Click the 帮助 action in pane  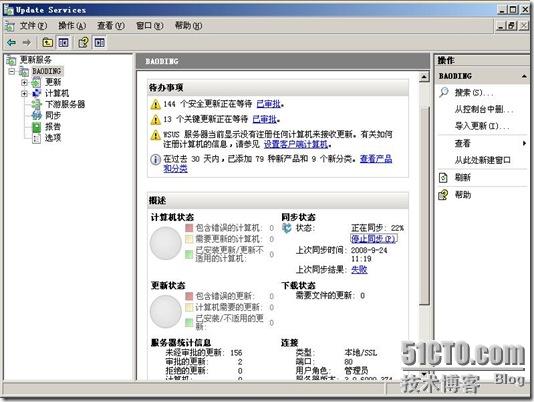pos(462,195)
